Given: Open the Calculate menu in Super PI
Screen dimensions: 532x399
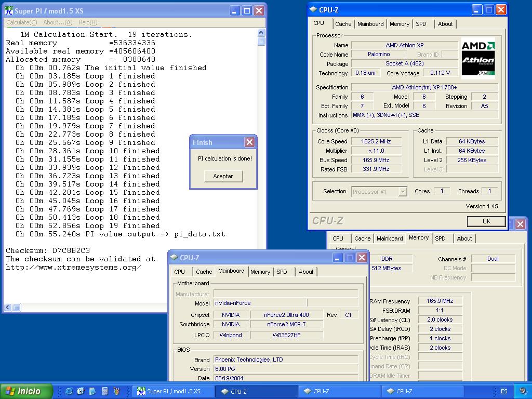Looking at the screenshot, I should (22, 22).
